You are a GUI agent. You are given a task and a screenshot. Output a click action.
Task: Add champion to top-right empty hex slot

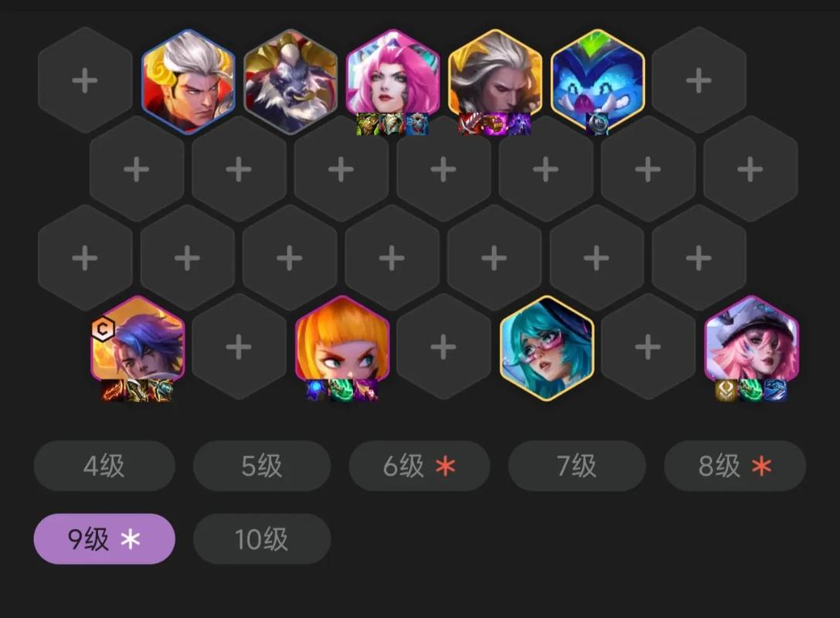699,81
